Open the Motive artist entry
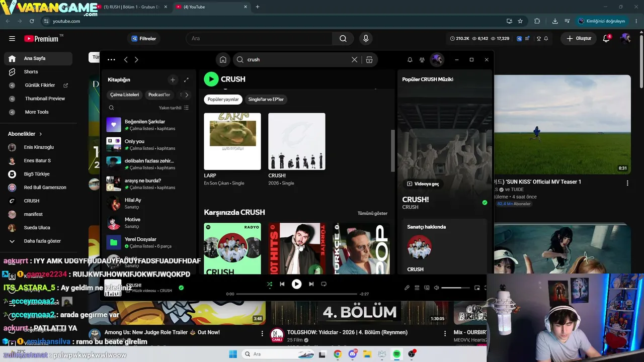 tap(148, 223)
